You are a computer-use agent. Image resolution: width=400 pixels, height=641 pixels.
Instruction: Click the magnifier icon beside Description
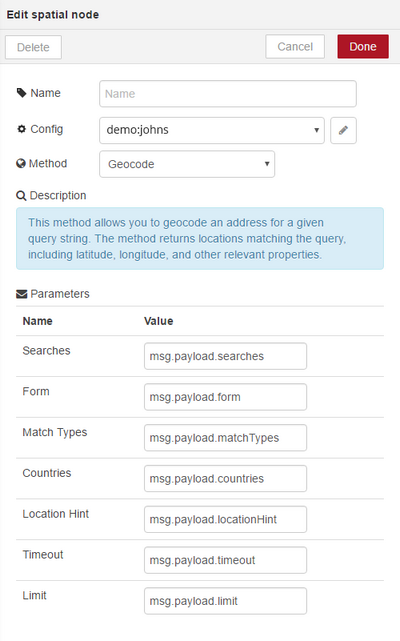(x=21, y=196)
